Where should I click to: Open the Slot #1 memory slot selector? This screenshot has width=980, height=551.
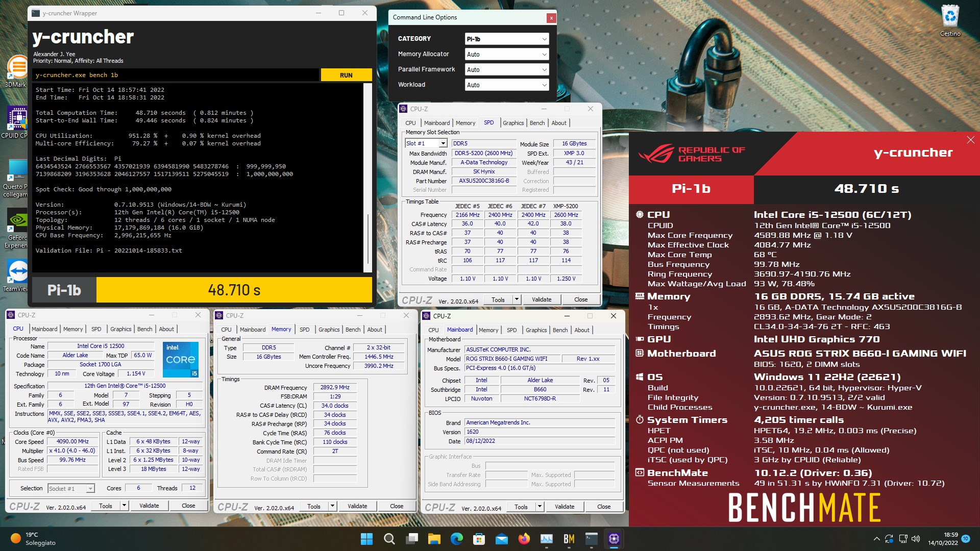426,143
